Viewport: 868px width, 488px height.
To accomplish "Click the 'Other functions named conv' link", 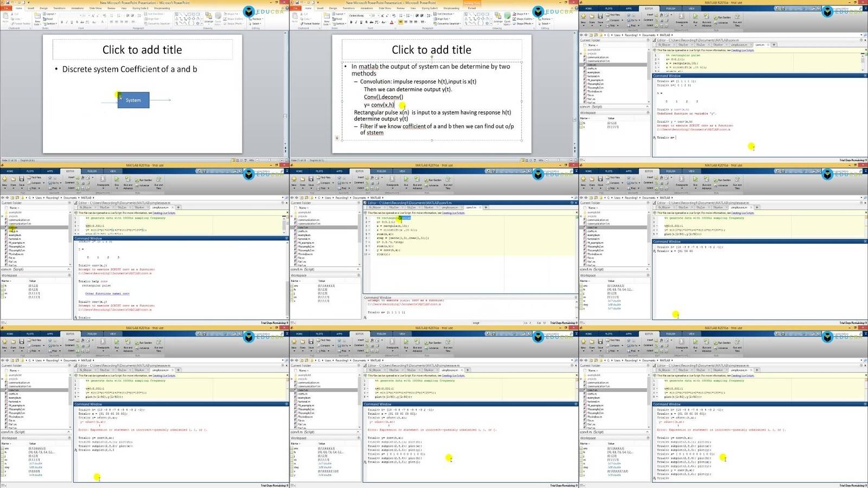I will pyautogui.click(x=107, y=293).
